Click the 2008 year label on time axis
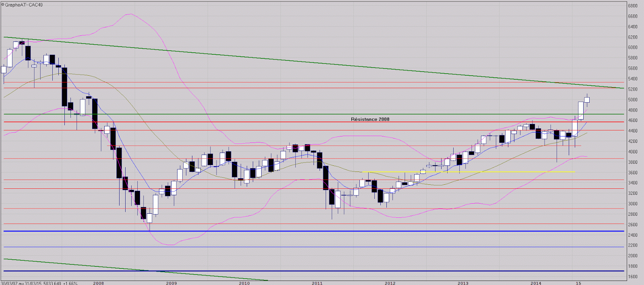The height and width of the screenshot is (285, 644). pyautogui.click(x=99, y=283)
